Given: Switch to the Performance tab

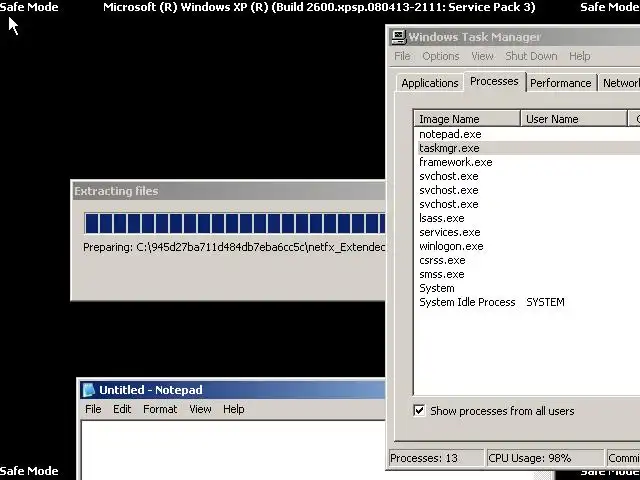Looking at the screenshot, I should pyautogui.click(x=561, y=83).
